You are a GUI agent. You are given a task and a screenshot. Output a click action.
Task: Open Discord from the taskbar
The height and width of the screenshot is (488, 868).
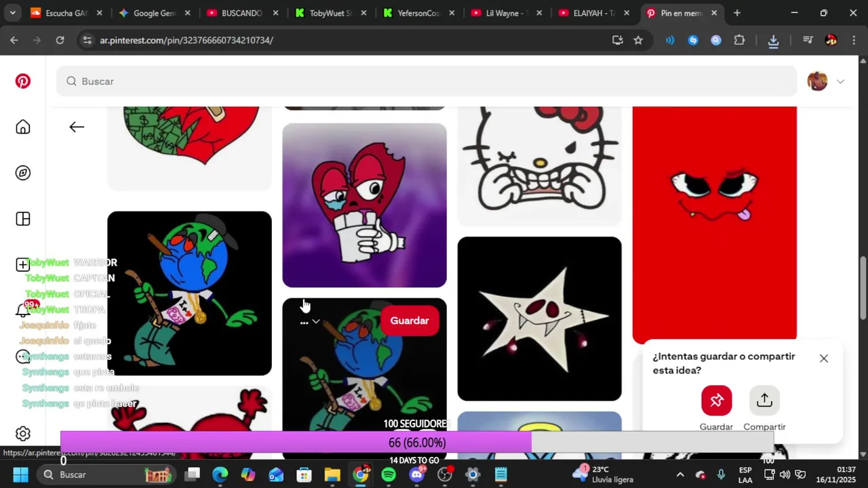tap(416, 474)
